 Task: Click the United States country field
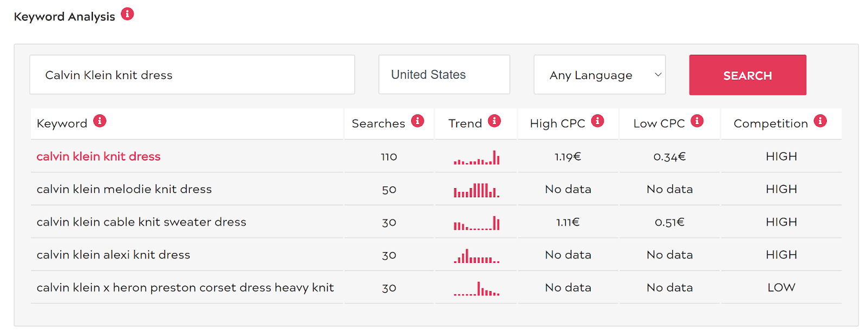coord(444,75)
